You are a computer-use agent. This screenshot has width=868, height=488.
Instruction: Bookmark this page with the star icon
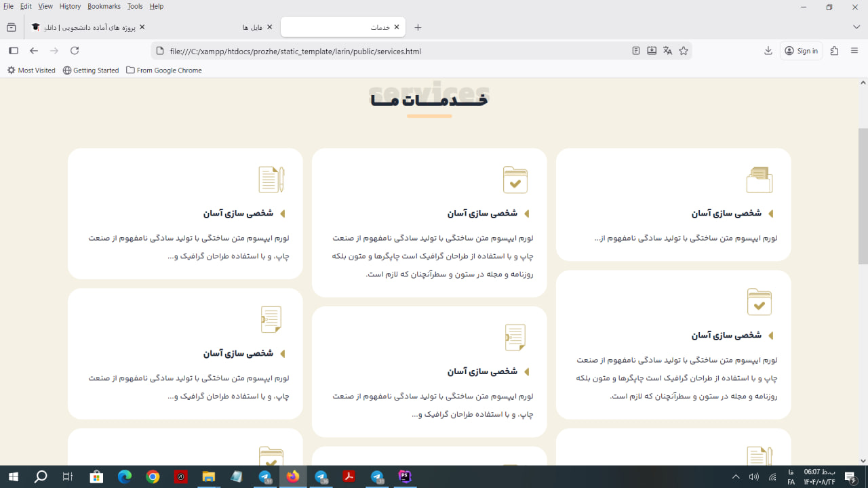(684, 50)
